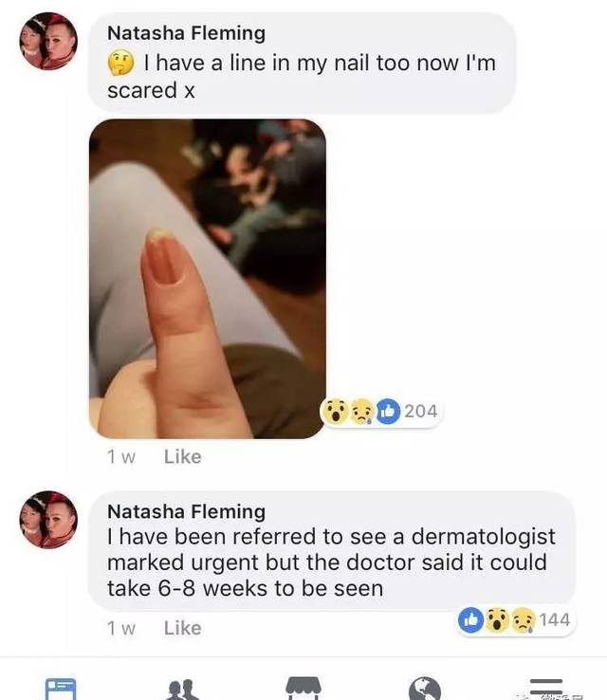This screenshot has height=700, width=607.
Task: View the 144 reactions count
Action: click(x=555, y=620)
